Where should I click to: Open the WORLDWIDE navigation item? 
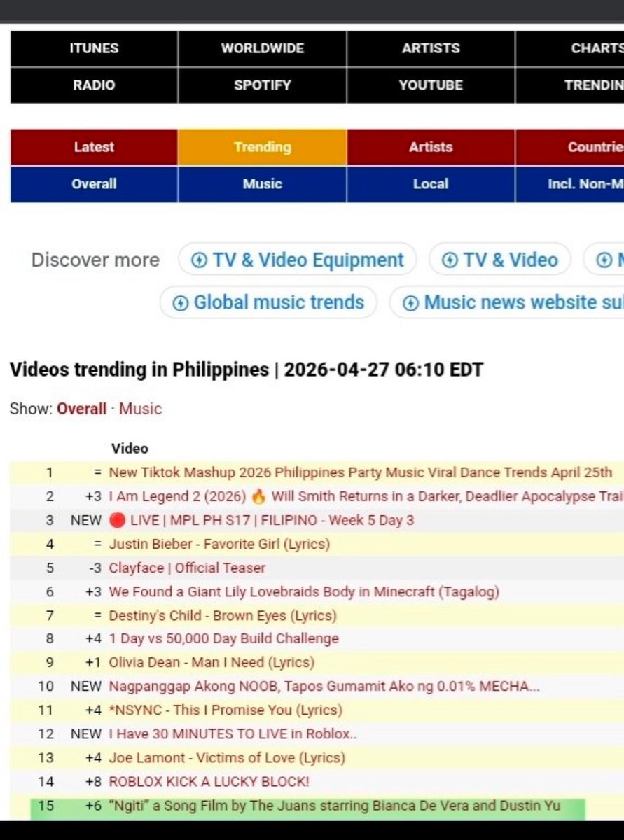263,48
